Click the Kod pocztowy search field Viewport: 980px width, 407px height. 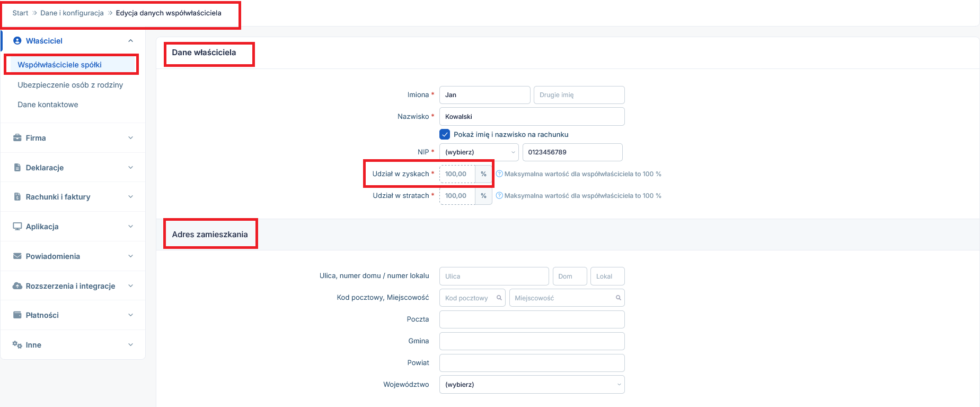[x=469, y=298]
